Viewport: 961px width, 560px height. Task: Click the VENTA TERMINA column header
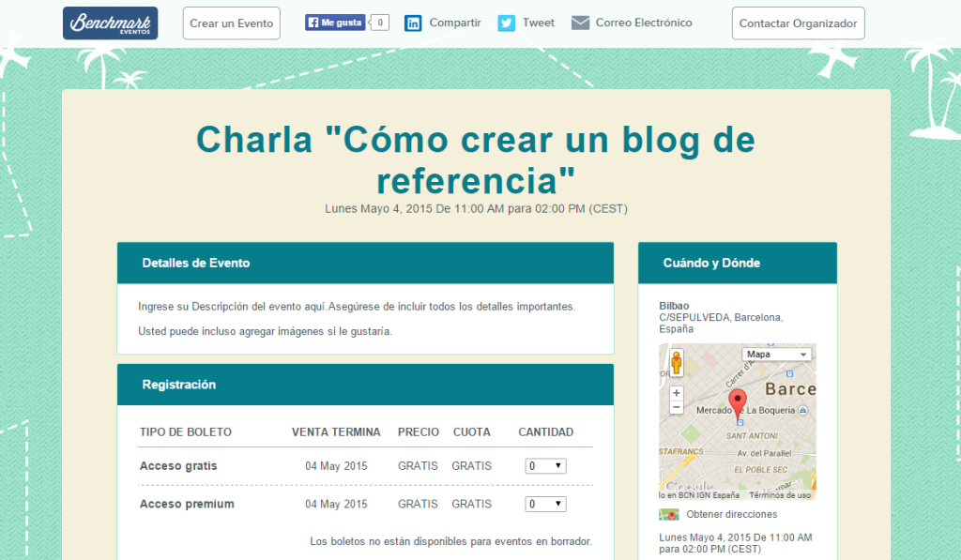click(336, 431)
